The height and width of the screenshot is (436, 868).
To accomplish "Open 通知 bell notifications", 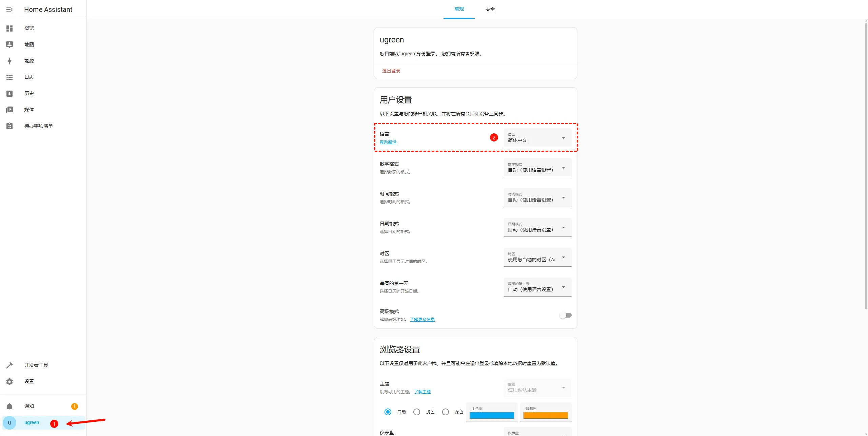I will tap(9, 406).
